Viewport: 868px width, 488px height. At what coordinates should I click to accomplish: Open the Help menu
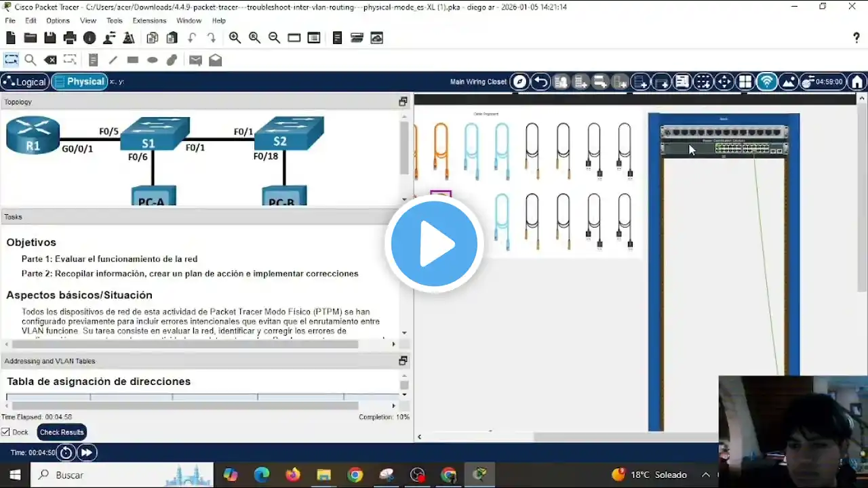(x=218, y=20)
